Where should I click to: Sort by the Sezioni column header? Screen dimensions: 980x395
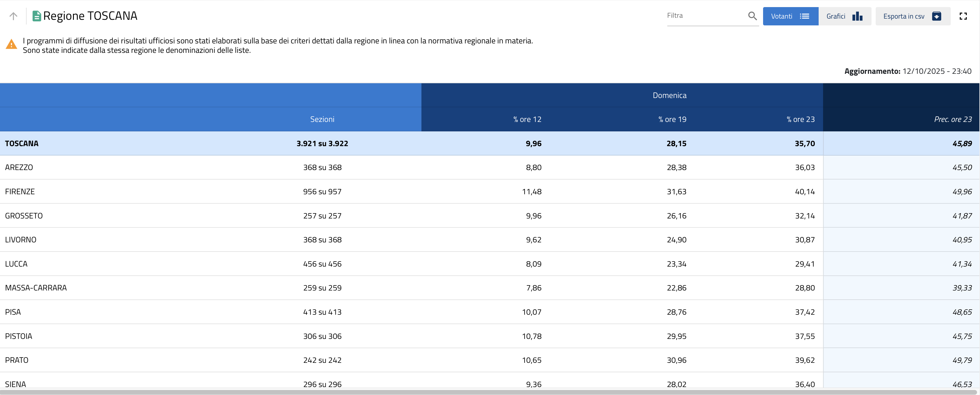[322, 119]
